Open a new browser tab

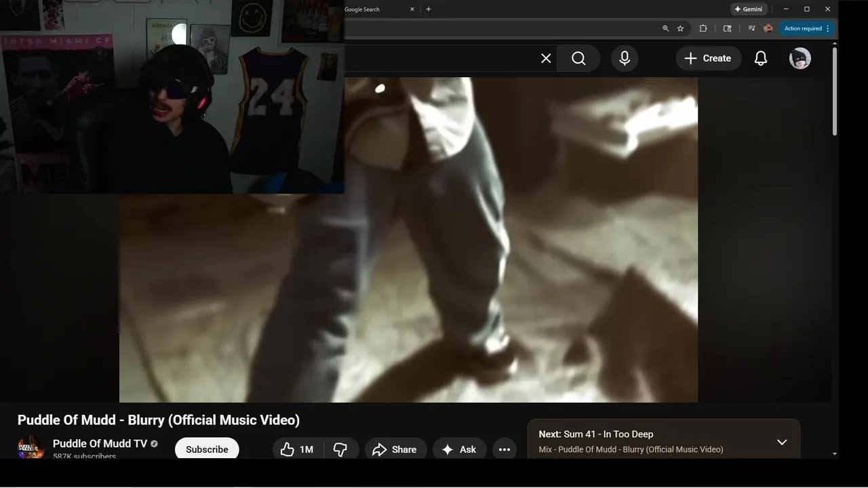click(x=428, y=9)
